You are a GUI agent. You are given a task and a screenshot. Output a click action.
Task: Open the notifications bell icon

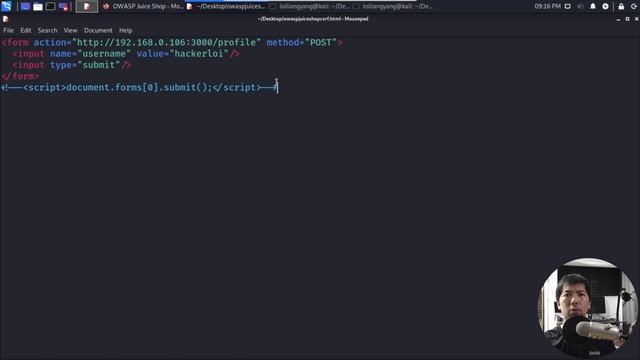(x=593, y=7)
